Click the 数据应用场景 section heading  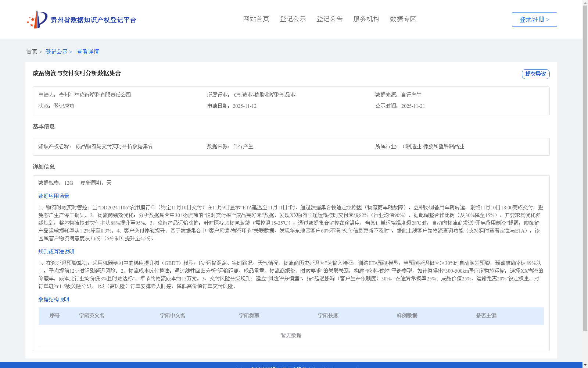[x=53, y=196]
